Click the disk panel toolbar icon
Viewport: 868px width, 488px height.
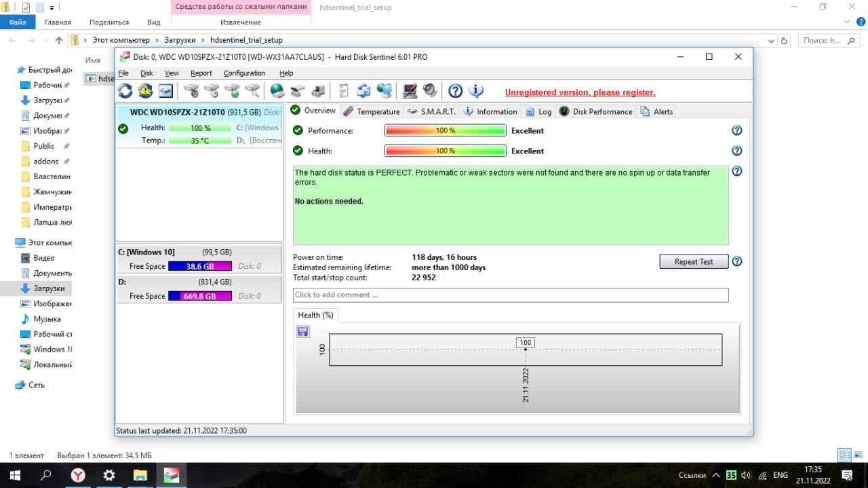click(x=165, y=91)
